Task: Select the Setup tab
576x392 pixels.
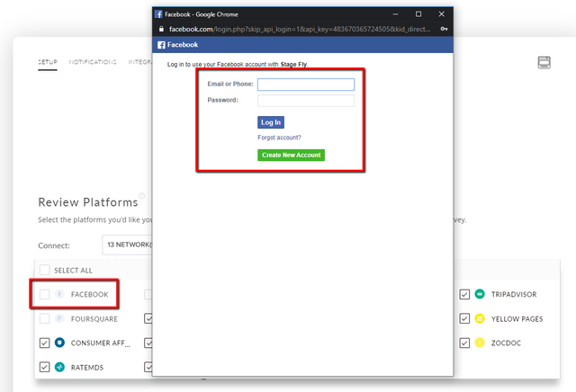Action: (48, 62)
